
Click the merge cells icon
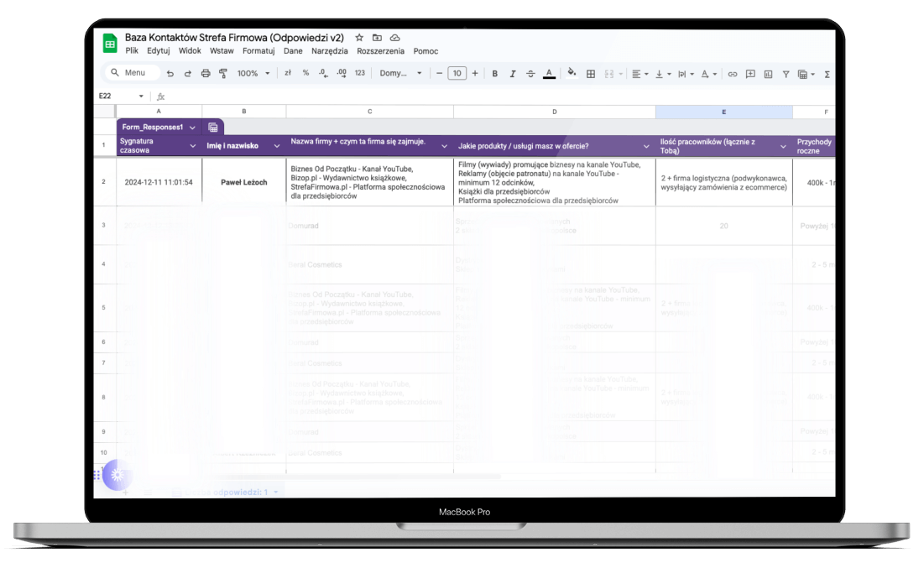point(608,74)
